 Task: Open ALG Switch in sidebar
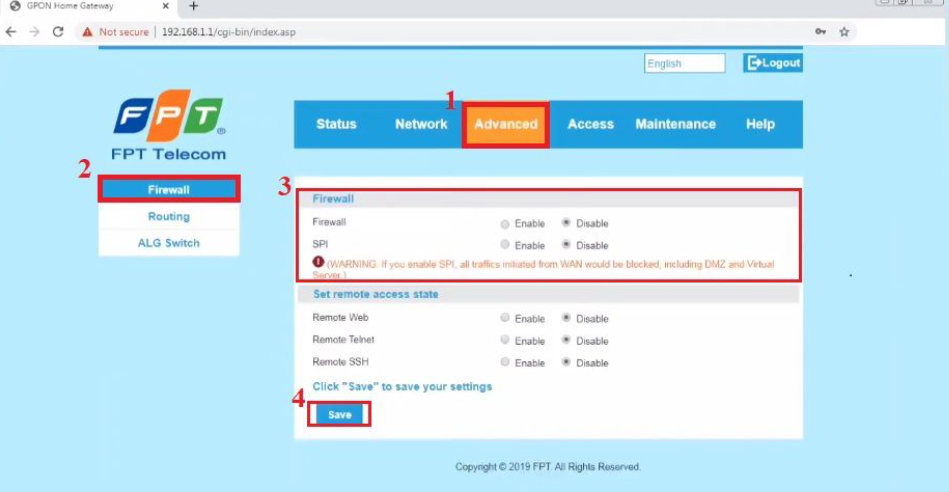pos(168,243)
